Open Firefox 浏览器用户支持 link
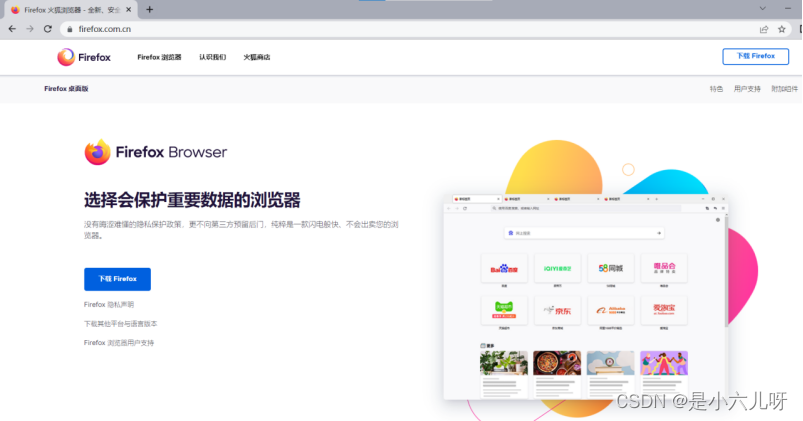 pos(119,343)
